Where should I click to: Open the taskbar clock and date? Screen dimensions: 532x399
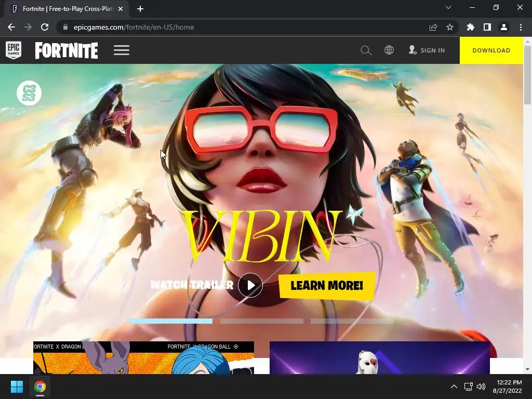tap(507, 387)
